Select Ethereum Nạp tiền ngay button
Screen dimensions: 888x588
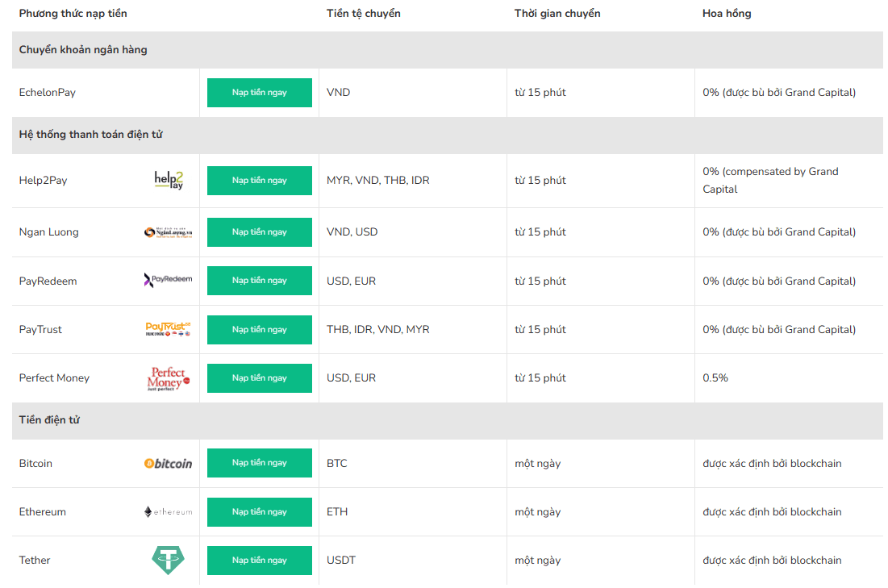point(260,511)
